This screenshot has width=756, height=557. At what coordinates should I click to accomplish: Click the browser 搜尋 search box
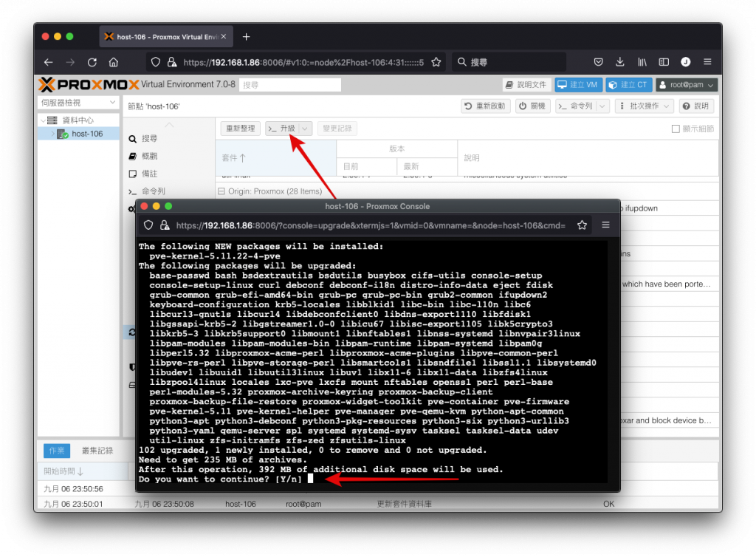(x=509, y=62)
